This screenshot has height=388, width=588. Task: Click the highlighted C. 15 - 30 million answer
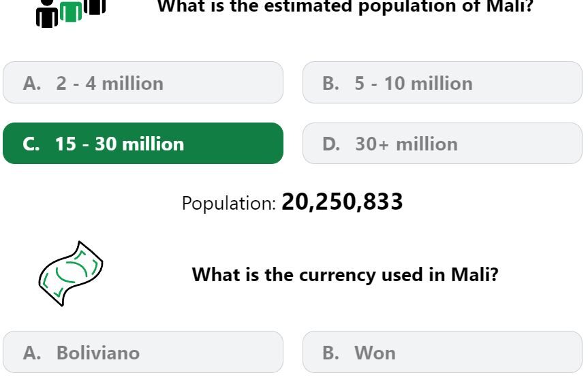tap(143, 144)
